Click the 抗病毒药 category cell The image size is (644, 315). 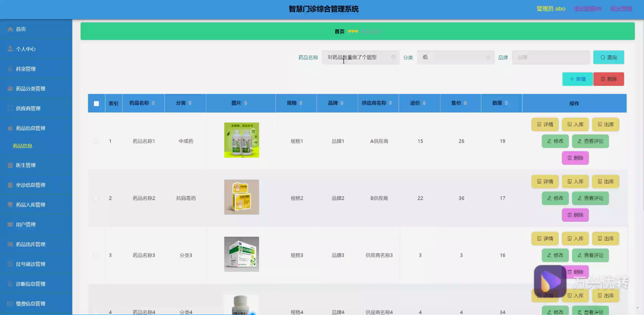[186, 198]
